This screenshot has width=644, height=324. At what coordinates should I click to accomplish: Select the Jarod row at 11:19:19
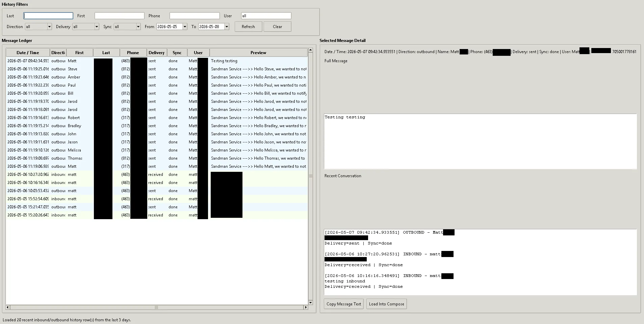tap(157, 101)
